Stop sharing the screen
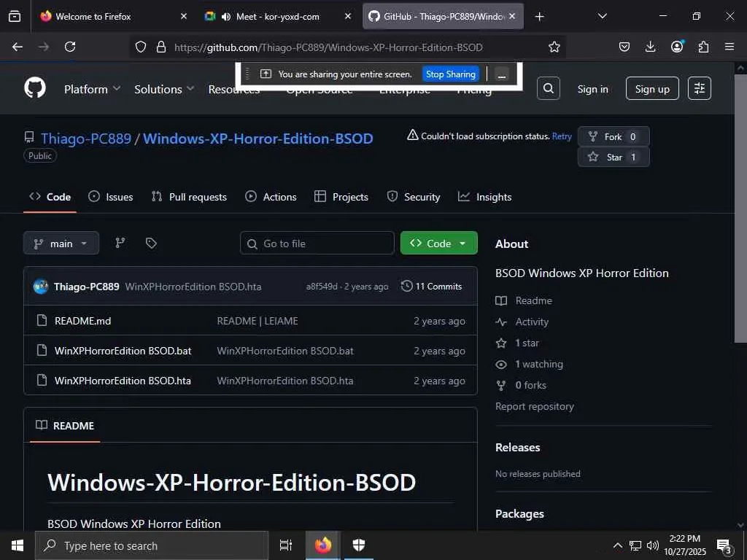Screen dimensions: 747x560 [451, 74]
